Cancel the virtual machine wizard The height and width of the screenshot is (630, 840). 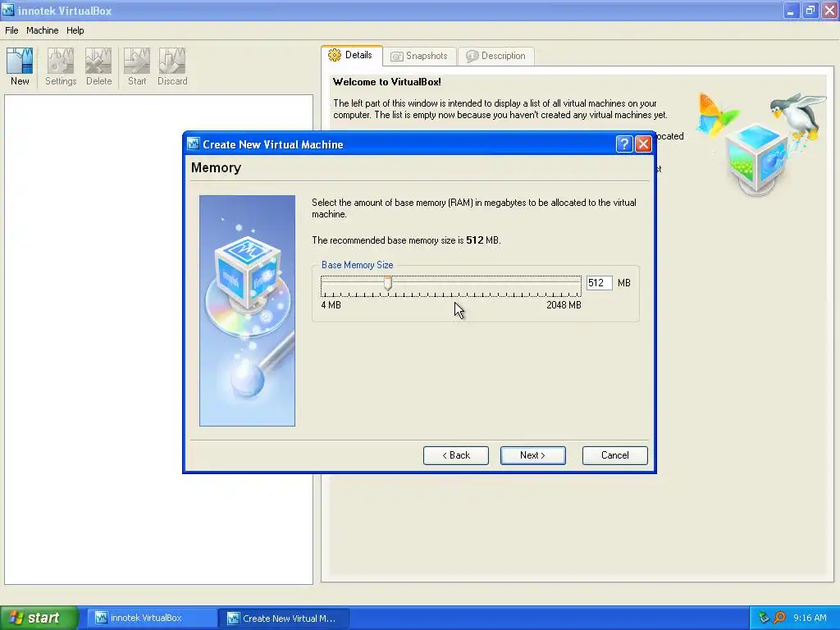[x=614, y=455]
